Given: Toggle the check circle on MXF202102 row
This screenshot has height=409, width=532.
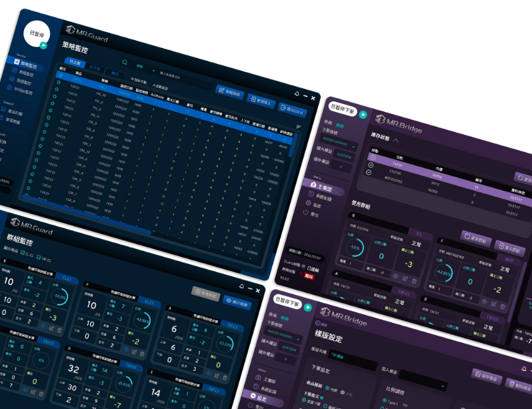Looking at the screenshot, I should (369, 172).
